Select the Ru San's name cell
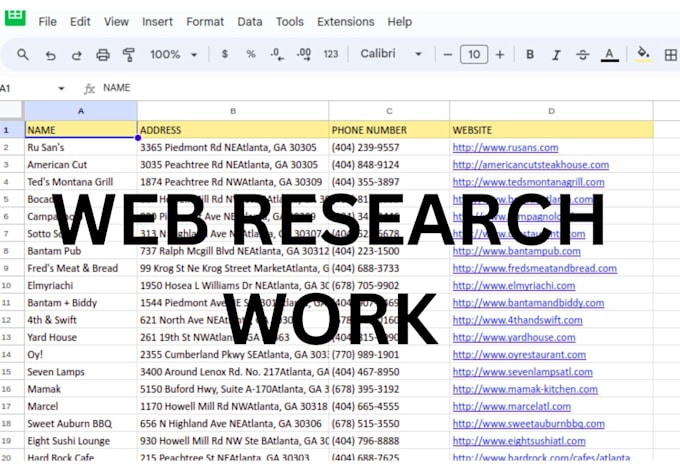680x471 pixels. [x=81, y=147]
